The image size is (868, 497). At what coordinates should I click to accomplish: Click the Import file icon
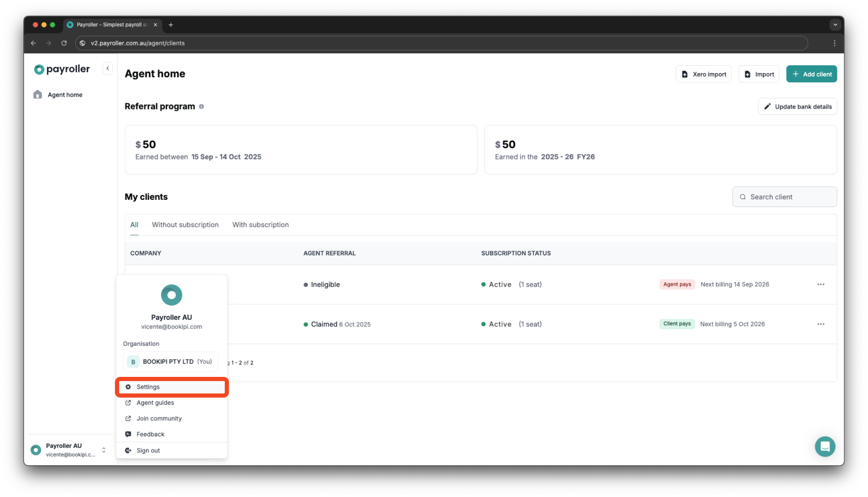click(747, 74)
